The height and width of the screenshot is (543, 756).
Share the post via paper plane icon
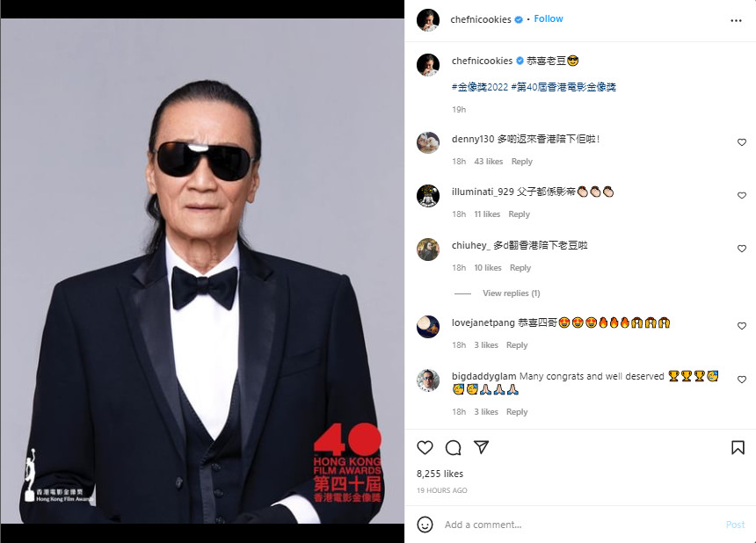click(x=481, y=447)
